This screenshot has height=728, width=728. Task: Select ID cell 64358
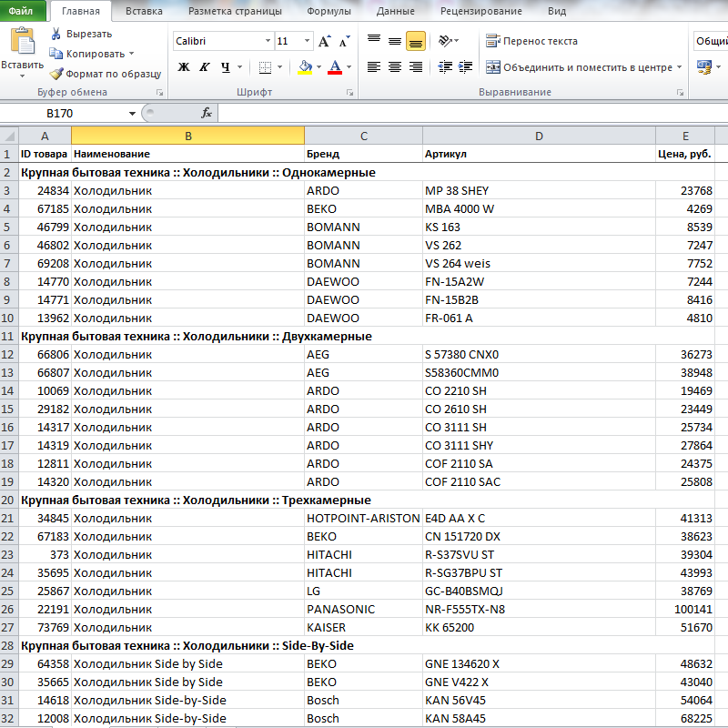point(45,664)
